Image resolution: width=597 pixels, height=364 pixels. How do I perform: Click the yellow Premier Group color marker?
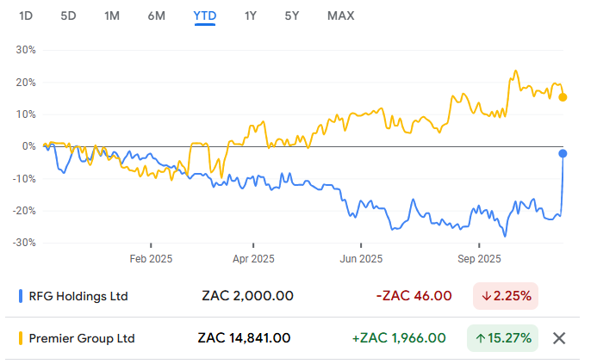[x=21, y=338]
